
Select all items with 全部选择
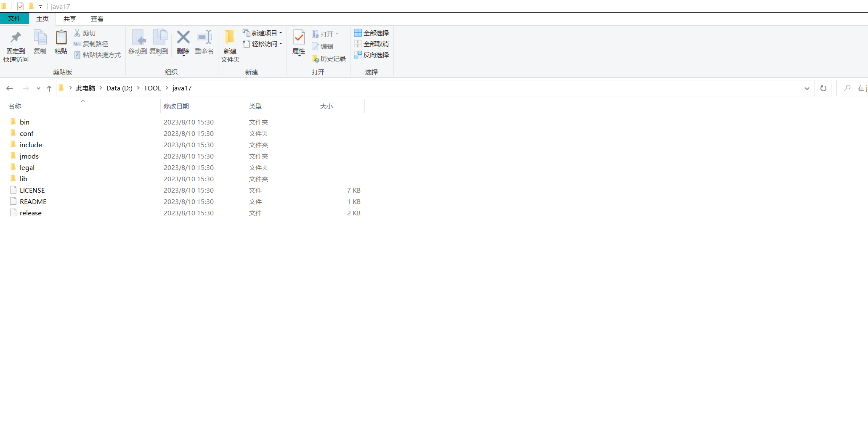[372, 33]
